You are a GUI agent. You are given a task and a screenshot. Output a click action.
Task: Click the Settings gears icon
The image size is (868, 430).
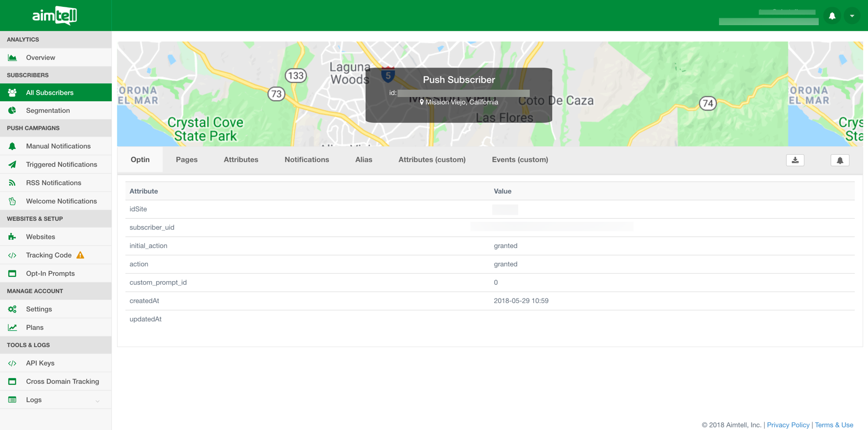(12, 309)
